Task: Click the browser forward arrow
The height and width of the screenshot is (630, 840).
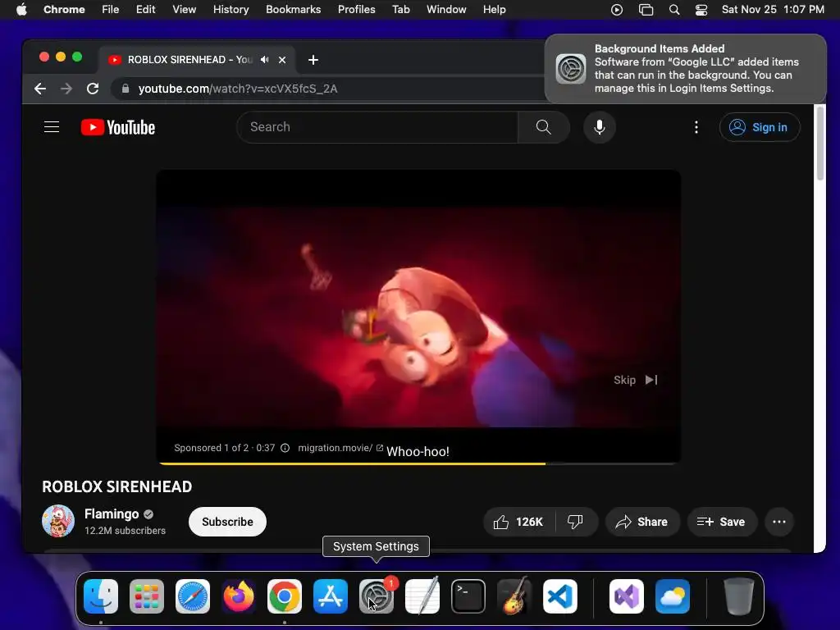Action: point(66,89)
